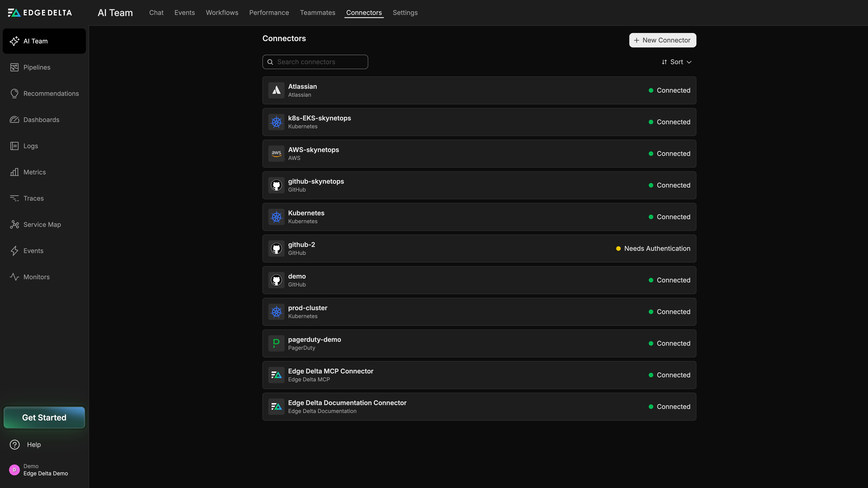Switch to the Chat tab
Viewport: 868px width, 488px height.
pyautogui.click(x=156, y=13)
